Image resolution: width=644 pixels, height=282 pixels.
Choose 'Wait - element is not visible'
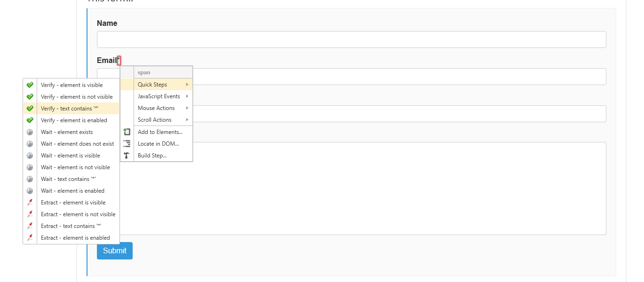75,167
